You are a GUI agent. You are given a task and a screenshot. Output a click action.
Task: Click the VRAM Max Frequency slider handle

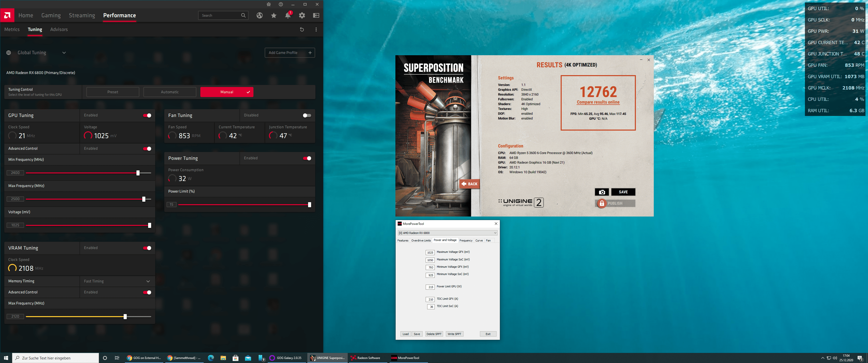pos(125,317)
